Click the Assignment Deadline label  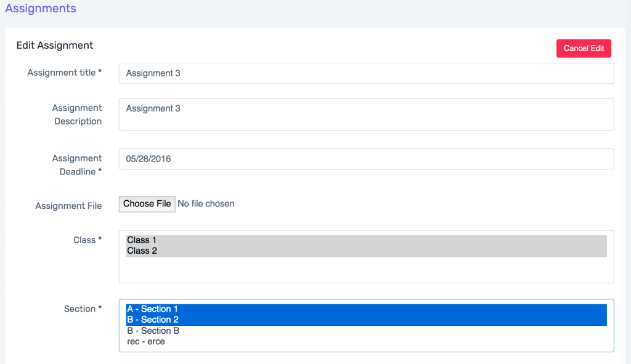pyautogui.click(x=77, y=165)
